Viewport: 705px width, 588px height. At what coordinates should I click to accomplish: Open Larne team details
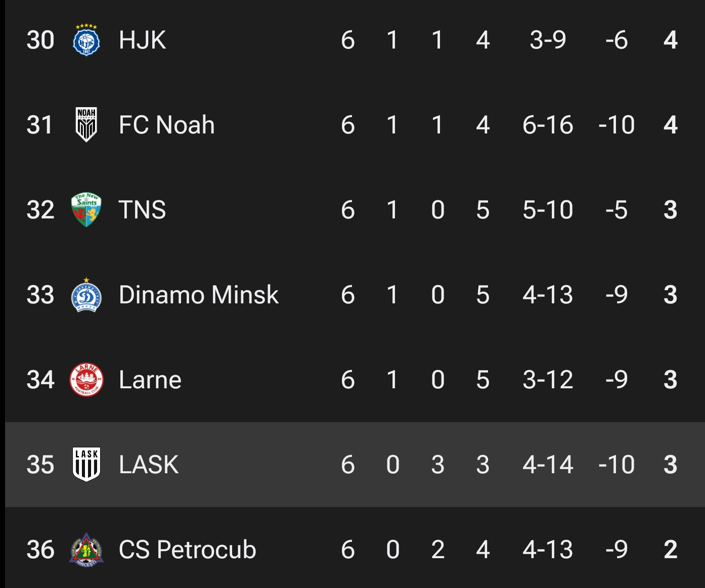pos(150,380)
